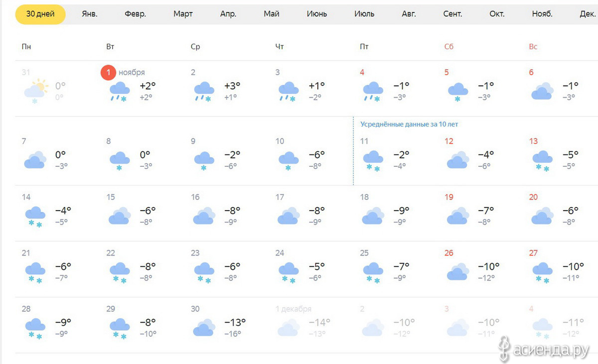Click the cloudy icon for November 18
598x364 pixels.
click(374, 216)
